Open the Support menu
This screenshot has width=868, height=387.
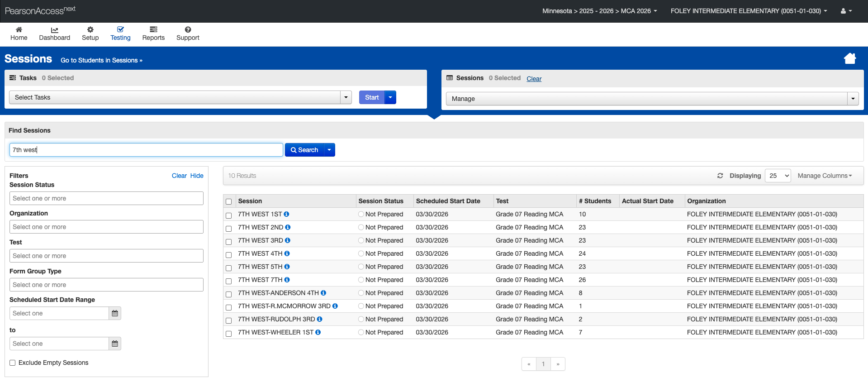pyautogui.click(x=188, y=34)
